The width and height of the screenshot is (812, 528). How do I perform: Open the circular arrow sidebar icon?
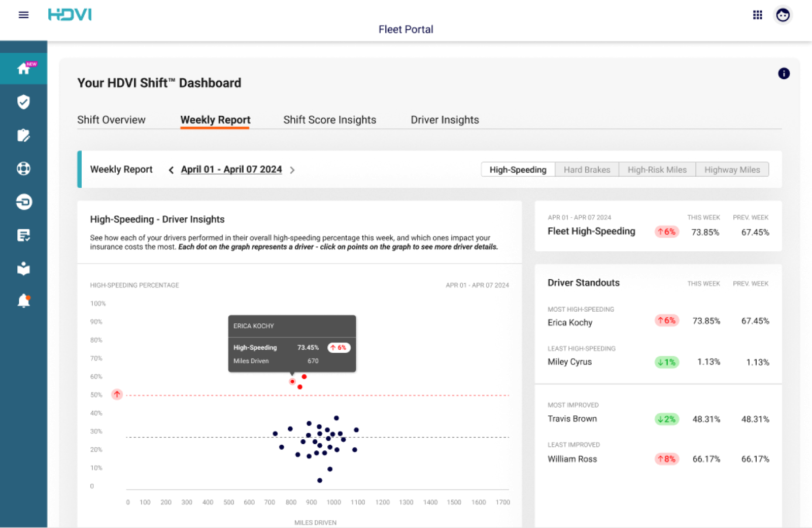point(23,202)
